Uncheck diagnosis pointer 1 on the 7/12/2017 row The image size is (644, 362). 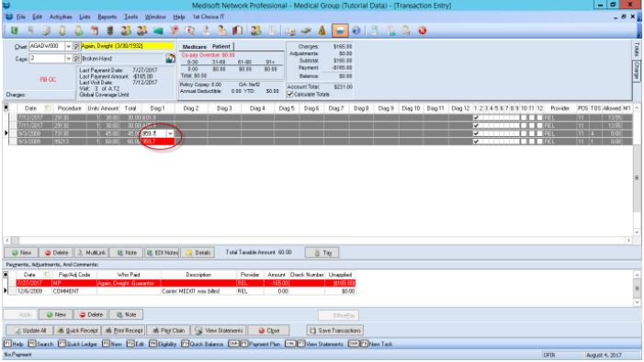click(x=476, y=118)
